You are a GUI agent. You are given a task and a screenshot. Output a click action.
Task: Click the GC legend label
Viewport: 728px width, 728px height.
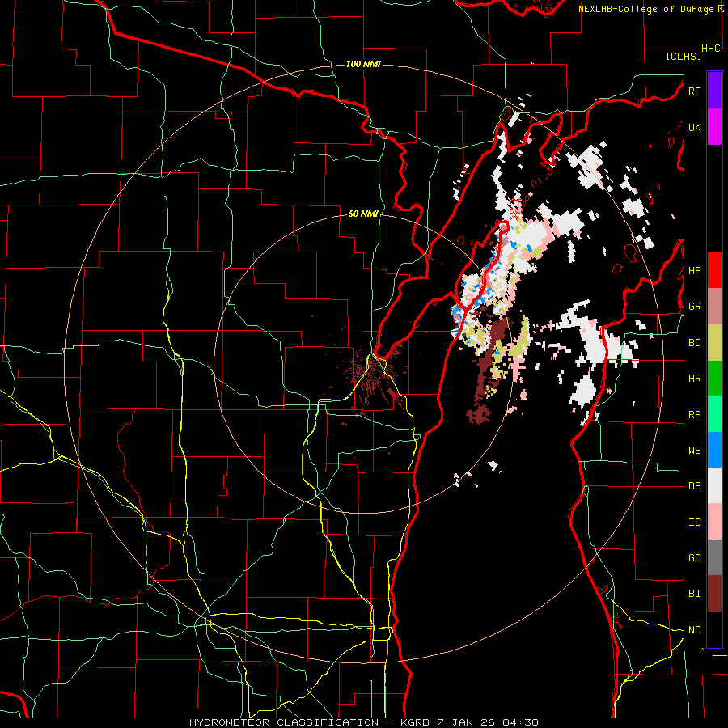[694, 558]
